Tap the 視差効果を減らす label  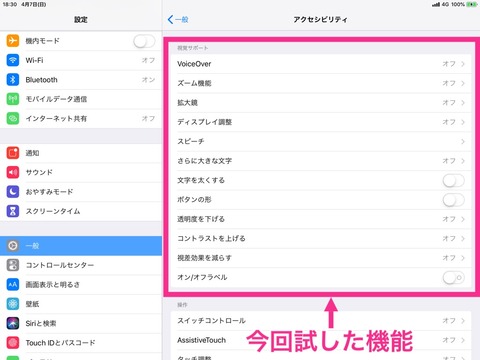204,258
